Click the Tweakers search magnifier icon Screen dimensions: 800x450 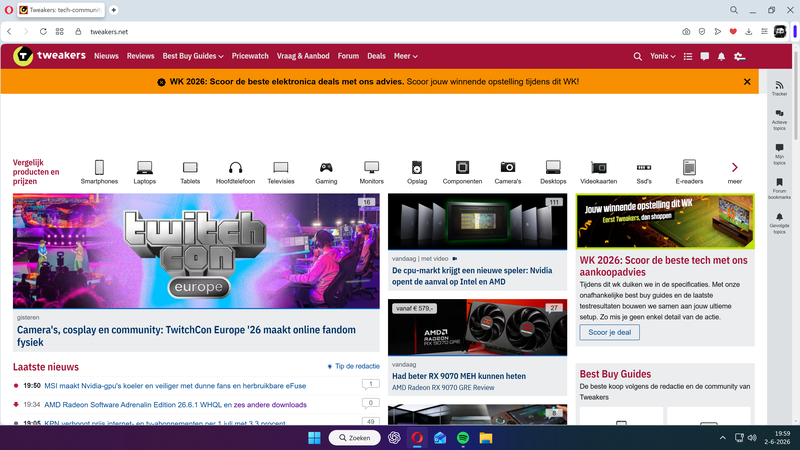point(637,57)
